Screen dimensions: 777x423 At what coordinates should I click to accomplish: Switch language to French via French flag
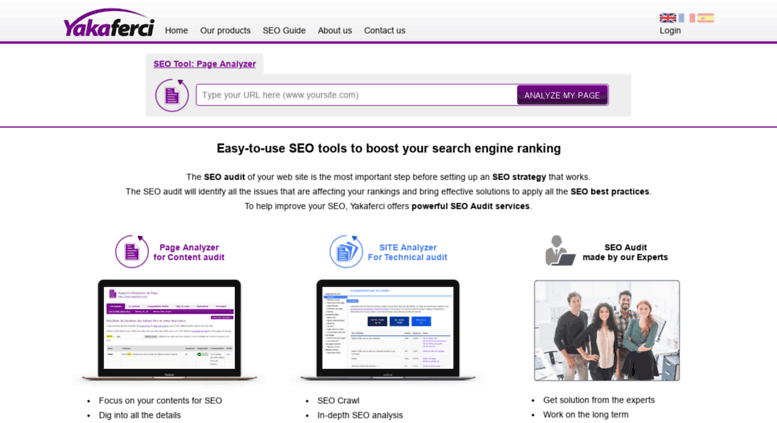tap(687, 18)
